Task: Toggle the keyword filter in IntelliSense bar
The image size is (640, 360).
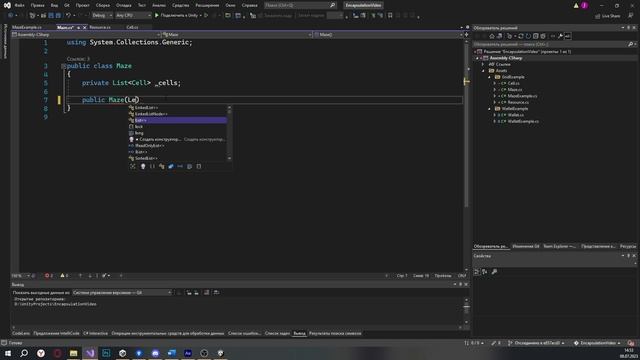Action: point(189,167)
